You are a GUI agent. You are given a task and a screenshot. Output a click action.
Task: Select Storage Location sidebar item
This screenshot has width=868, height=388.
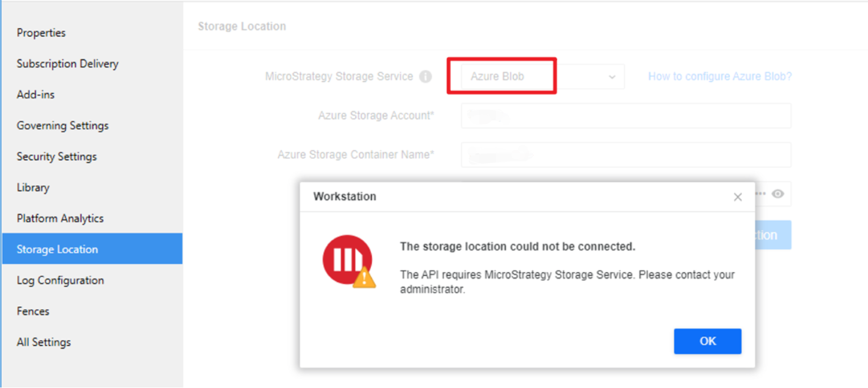point(58,249)
